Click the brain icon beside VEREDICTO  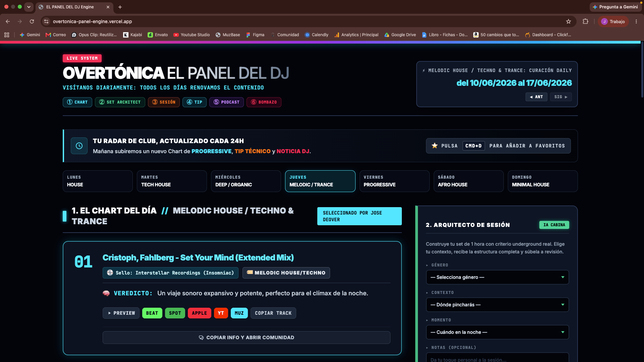(106, 293)
